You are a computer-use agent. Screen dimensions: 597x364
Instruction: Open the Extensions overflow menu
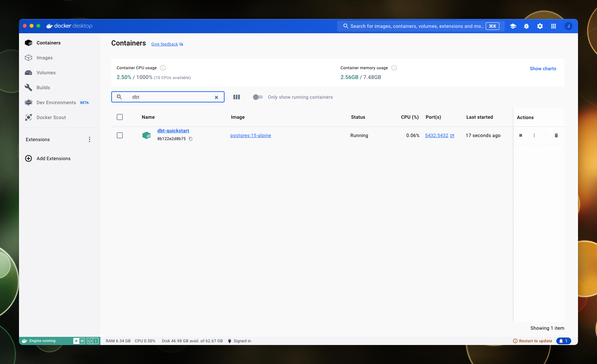89,139
